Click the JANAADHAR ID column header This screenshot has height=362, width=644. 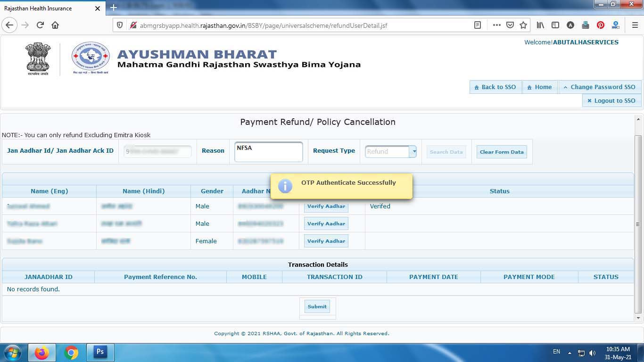click(x=49, y=277)
